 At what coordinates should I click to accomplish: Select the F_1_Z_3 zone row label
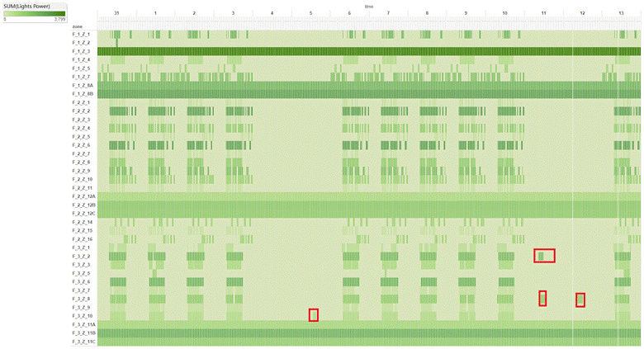81,51
